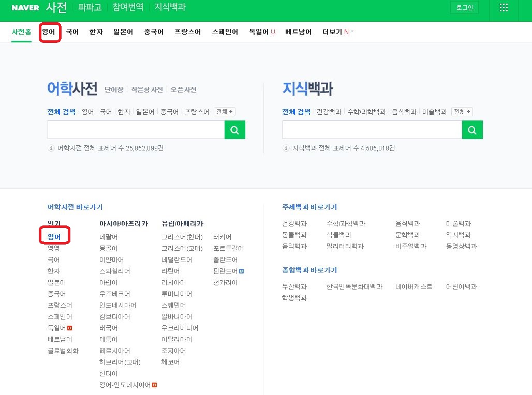Select 수학/과학백과 filter above 지식백과 search box
The image size is (532, 395).
(367, 112)
